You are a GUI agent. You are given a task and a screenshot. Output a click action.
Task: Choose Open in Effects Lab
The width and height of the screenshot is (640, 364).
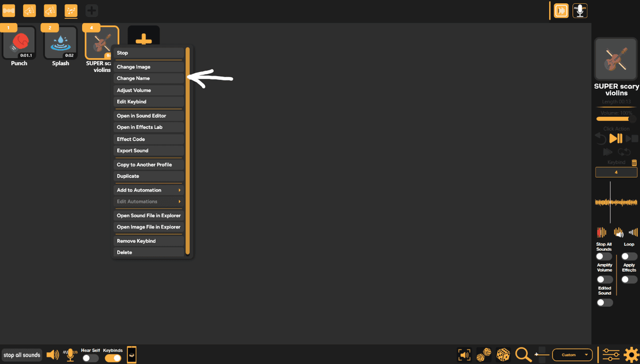pyautogui.click(x=149, y=127)
